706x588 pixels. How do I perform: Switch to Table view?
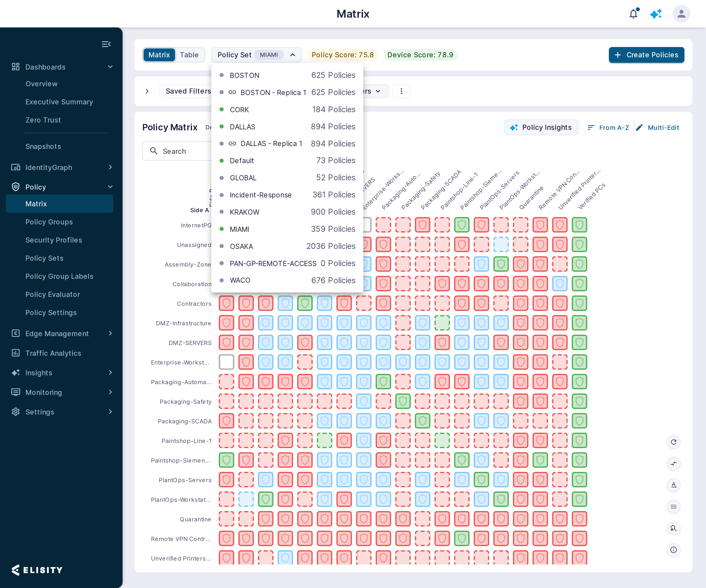point(189,55)
